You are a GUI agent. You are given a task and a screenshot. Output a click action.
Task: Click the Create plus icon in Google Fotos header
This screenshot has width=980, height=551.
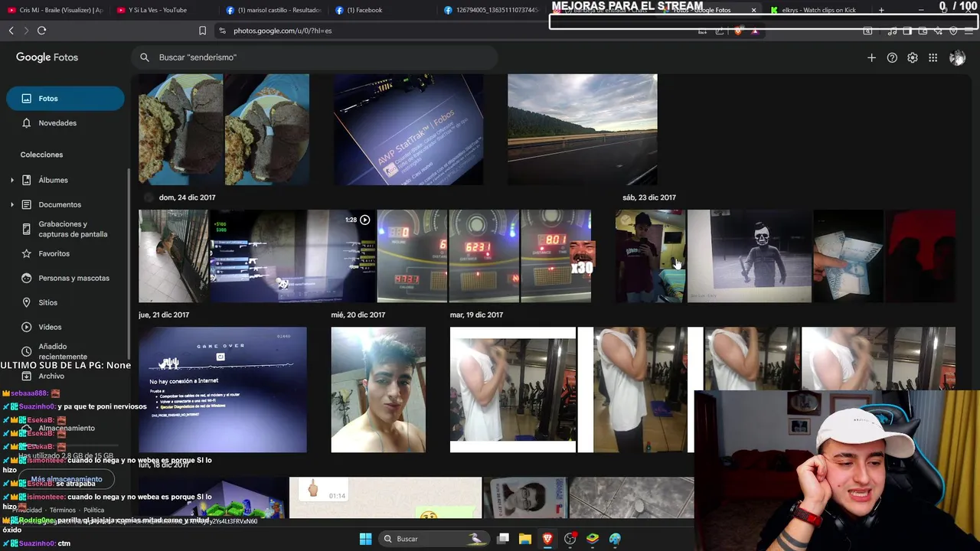(871, 57)
